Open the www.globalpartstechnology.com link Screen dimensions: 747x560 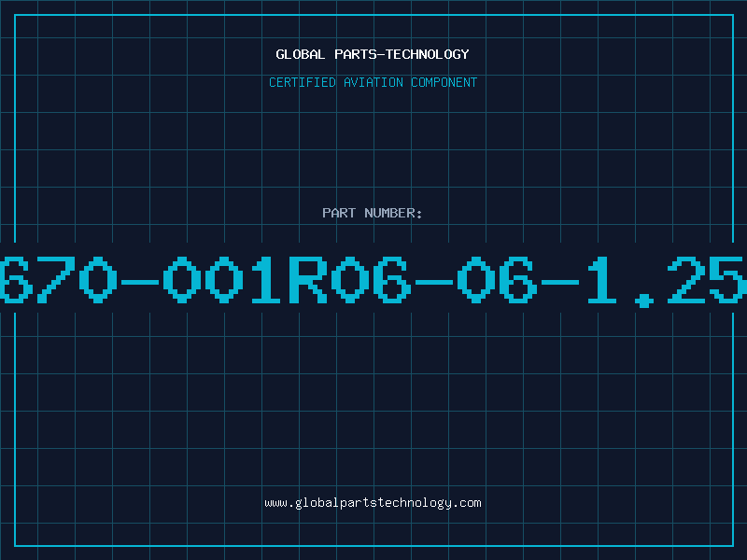coord(373,503)
